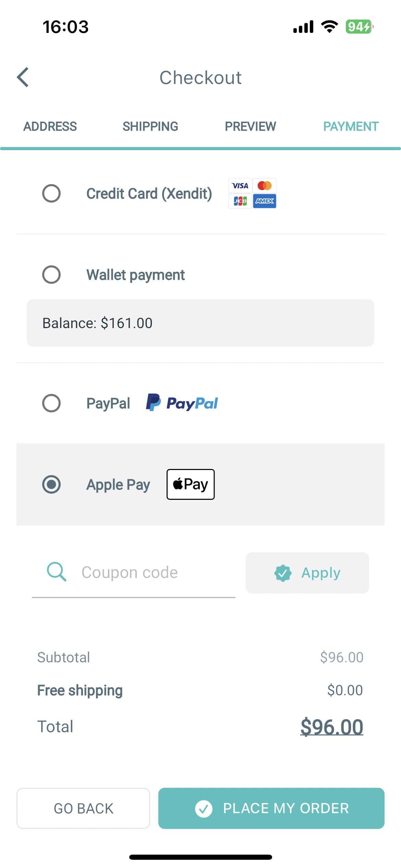Image resolution: width=401 pixels, height=868 pixels.
Task: Click the Visa card icon
Action: click(x=240, y=185)
